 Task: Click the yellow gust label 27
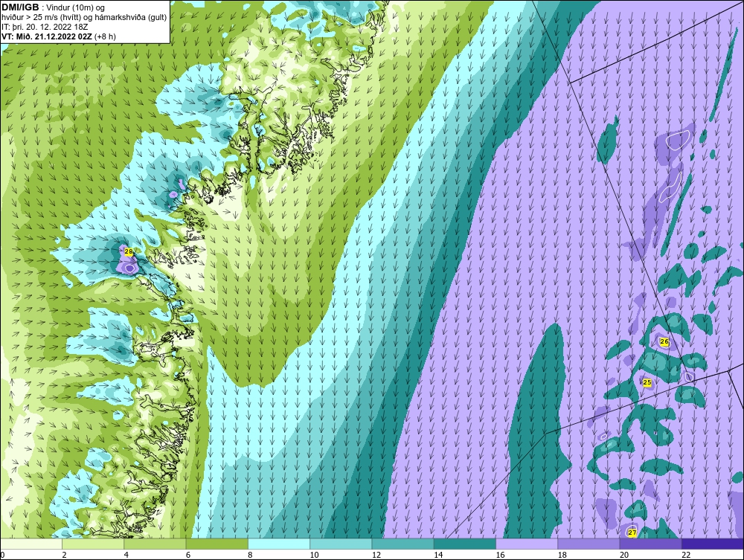coord(632,532)
